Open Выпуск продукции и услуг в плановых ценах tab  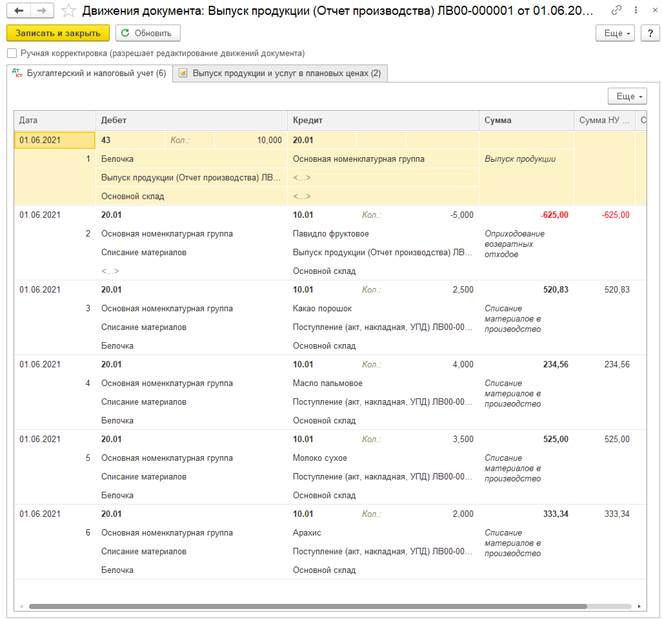(281, 73)
